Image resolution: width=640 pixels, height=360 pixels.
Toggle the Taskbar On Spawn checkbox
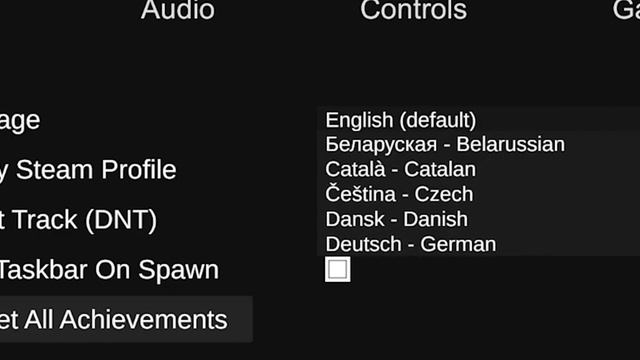pos(338,269)
